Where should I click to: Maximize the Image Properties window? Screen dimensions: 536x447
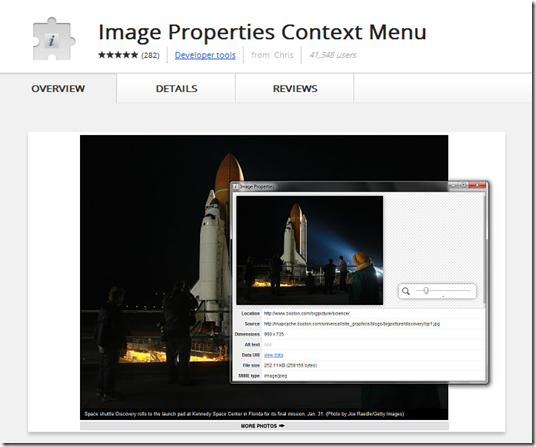coord(464,185)
